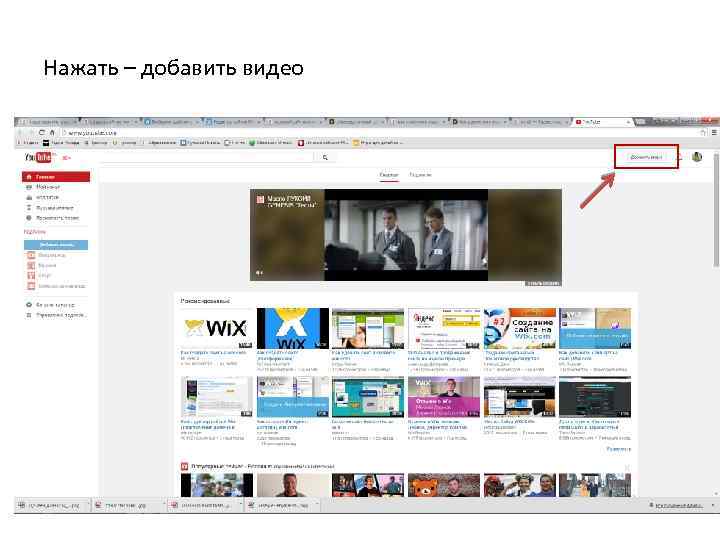Click the magnifier search button
Screen dimensions: 720x540
325,158
